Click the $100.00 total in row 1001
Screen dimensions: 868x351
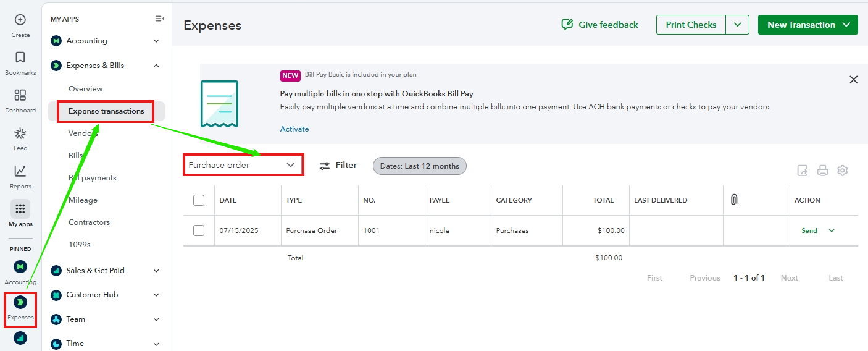611,230
